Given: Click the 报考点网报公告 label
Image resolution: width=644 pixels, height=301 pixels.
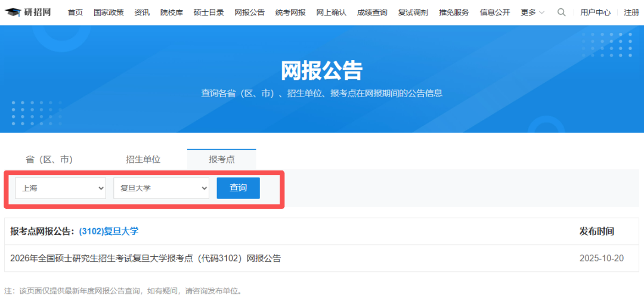Looking at the screenshot, I should tap(42, 232).
